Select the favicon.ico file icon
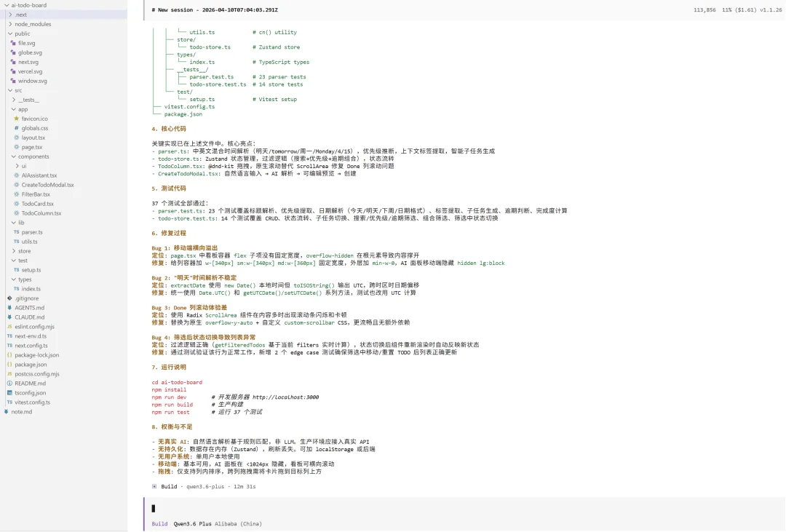 tap(15, 119)
